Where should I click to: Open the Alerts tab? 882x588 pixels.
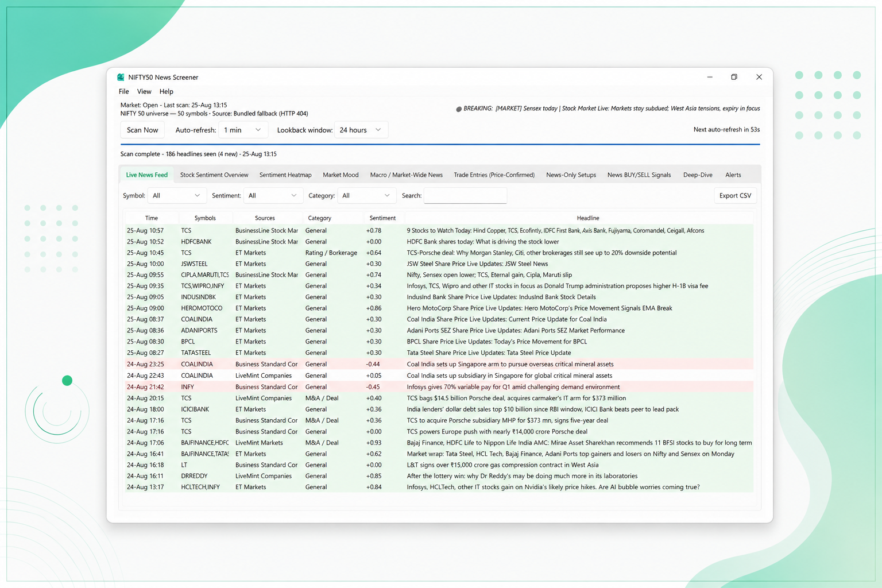(x=733, y=175)
